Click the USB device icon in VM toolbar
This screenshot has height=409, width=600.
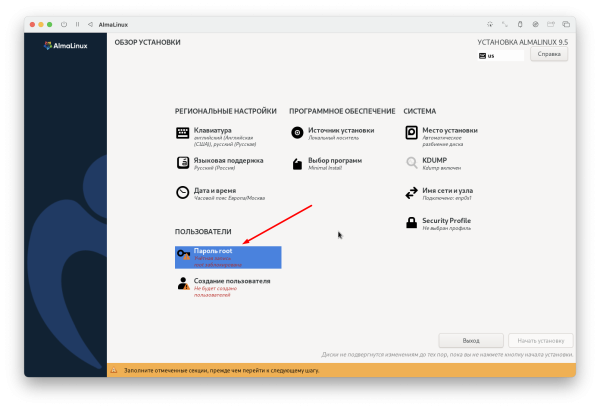tap(520, 24)
